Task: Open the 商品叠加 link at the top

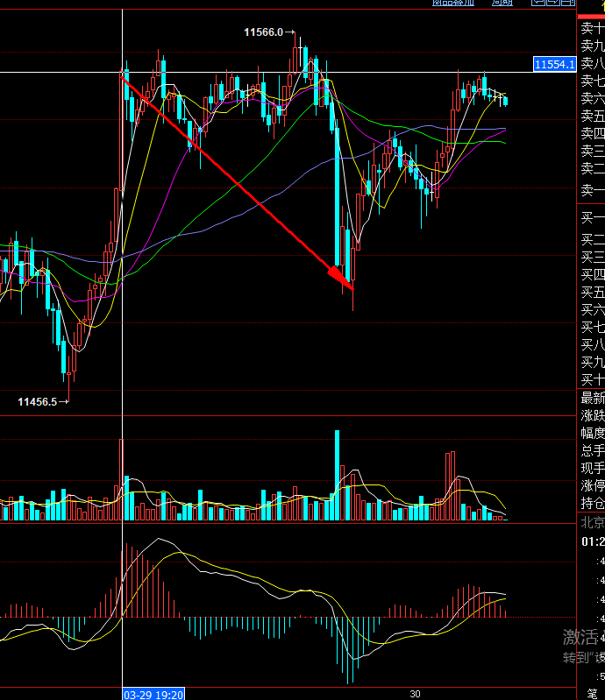Action: (453, 3)
